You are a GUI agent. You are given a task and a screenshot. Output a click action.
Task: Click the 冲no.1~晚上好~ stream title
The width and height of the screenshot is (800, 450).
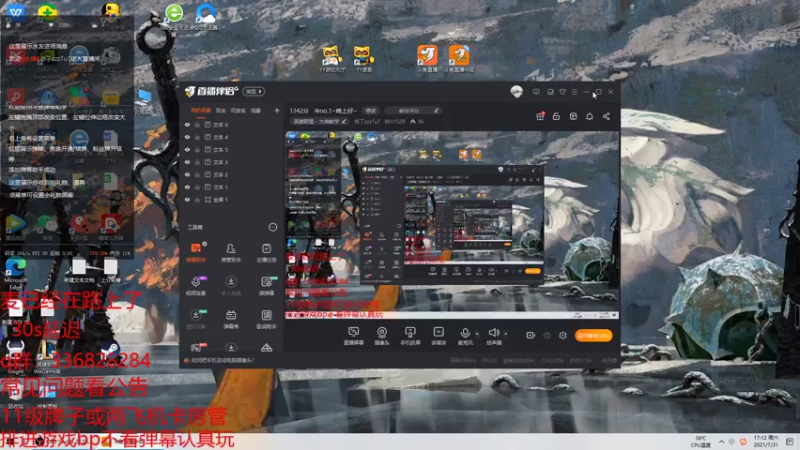click(335, 110)
